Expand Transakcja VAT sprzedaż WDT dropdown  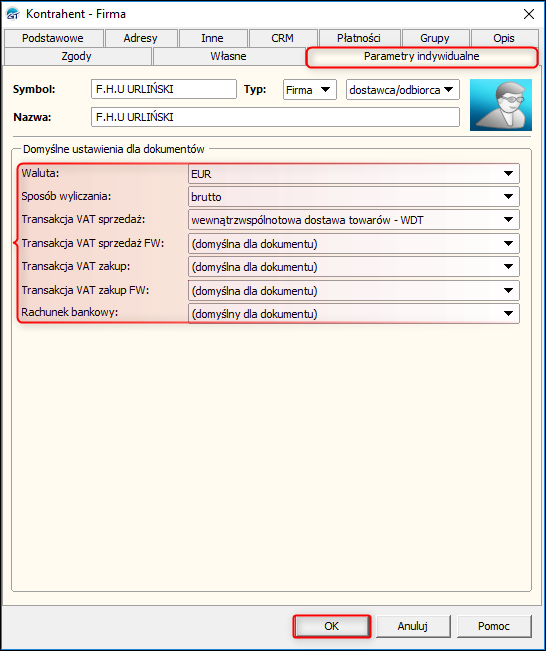click(354, 220)
